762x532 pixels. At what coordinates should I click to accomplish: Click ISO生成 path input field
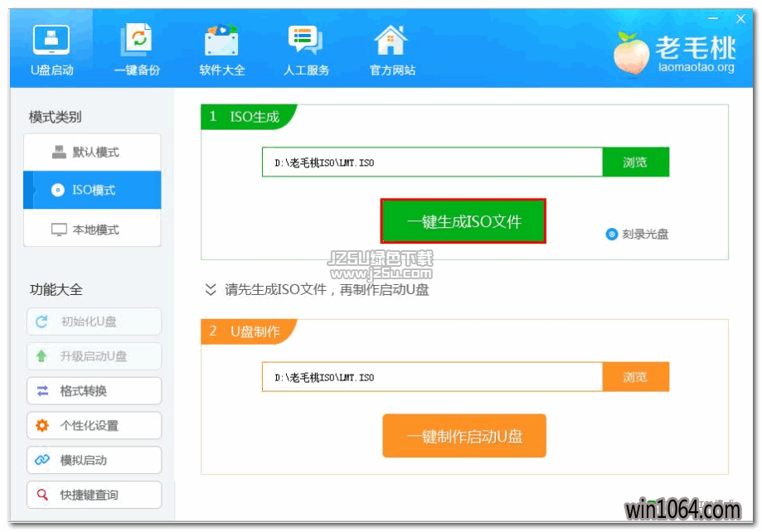pyautogui.click(x=432, y=162)
